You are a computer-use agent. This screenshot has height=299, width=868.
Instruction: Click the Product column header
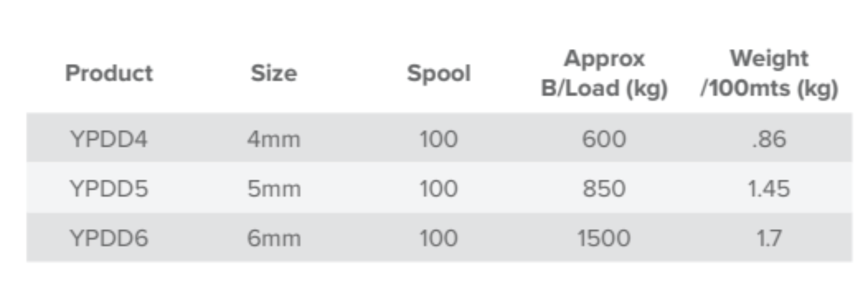click(109, 74)
